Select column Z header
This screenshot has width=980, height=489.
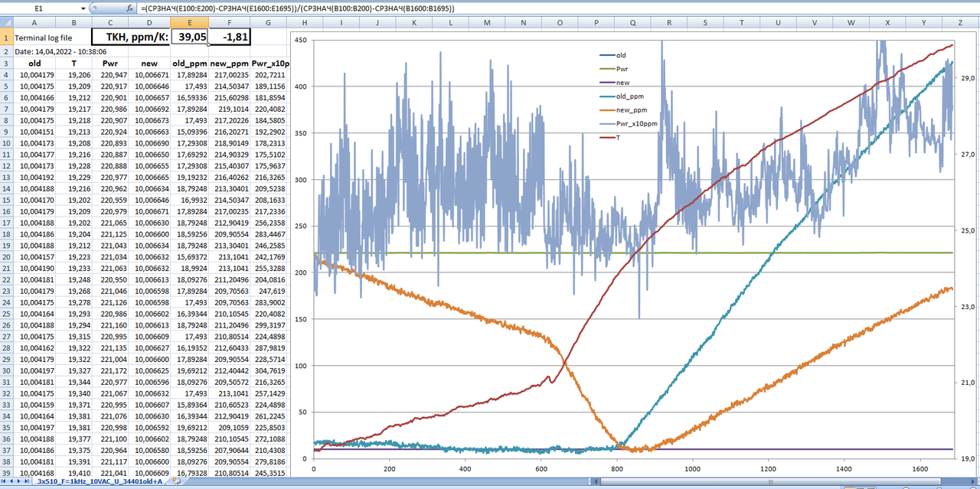(x=960, y=23)
